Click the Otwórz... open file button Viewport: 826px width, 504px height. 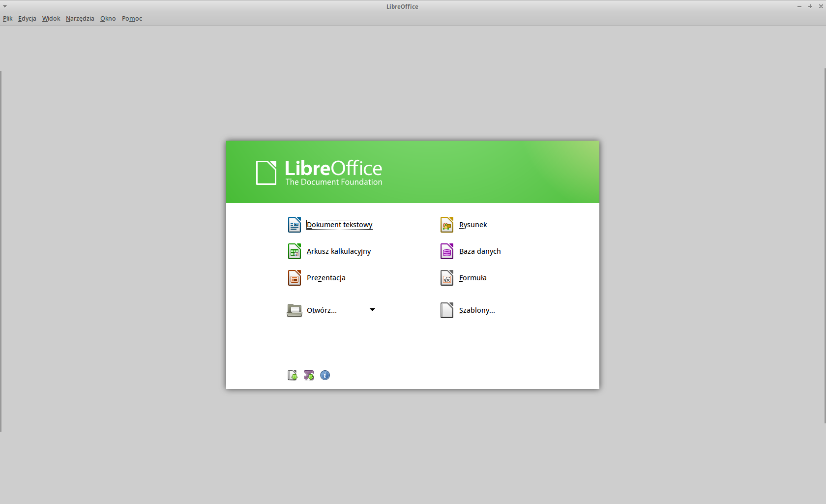(312, 310)
